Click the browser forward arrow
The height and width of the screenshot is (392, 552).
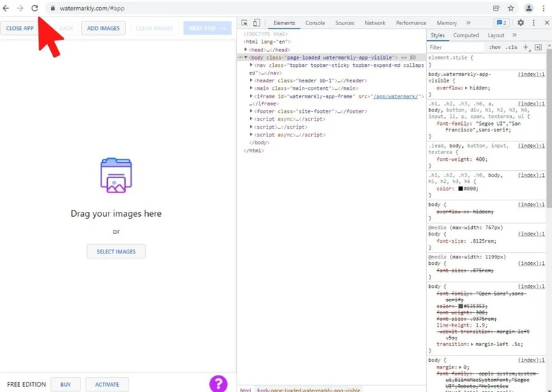[20, 8]
